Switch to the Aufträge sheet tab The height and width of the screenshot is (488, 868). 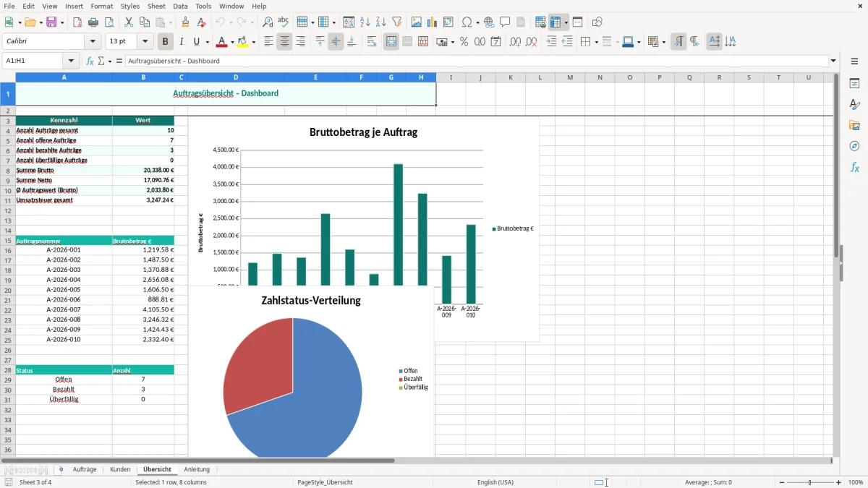[85, 469]
